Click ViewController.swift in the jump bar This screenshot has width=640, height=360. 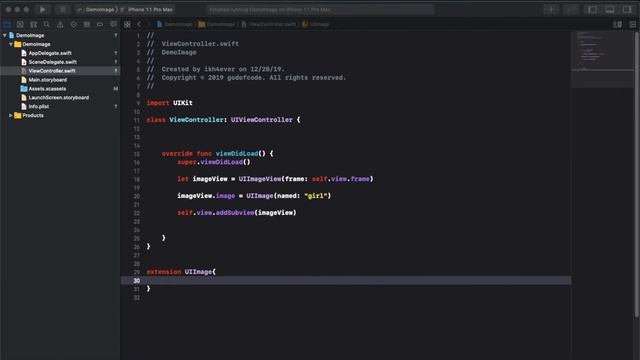tap(269, 24)
